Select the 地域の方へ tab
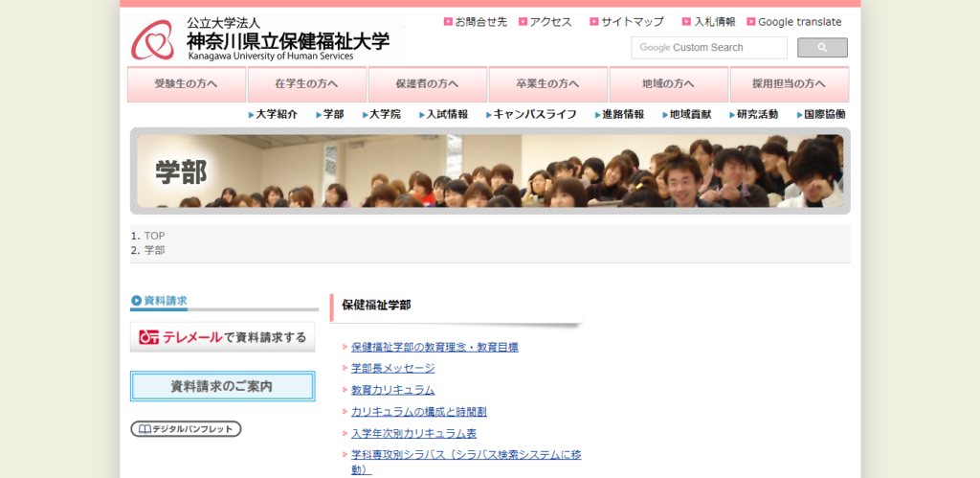The image size is (980, 478). point(669,84)
